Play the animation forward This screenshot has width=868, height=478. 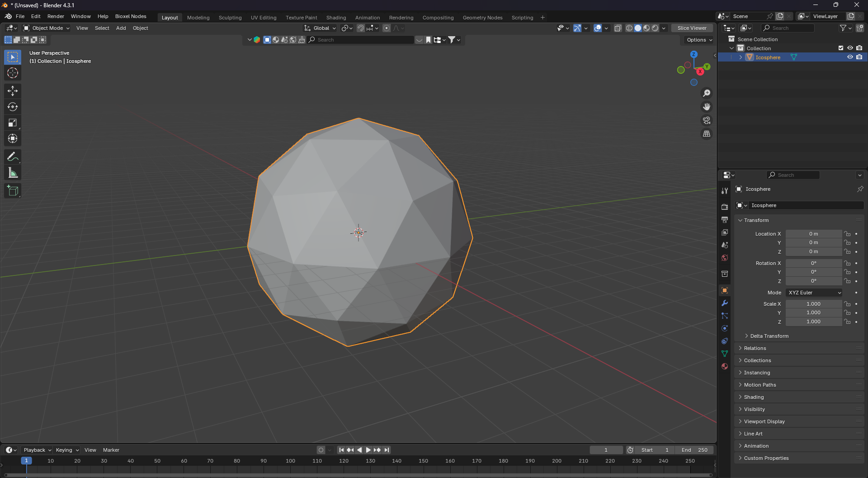[x=368, y=450]
